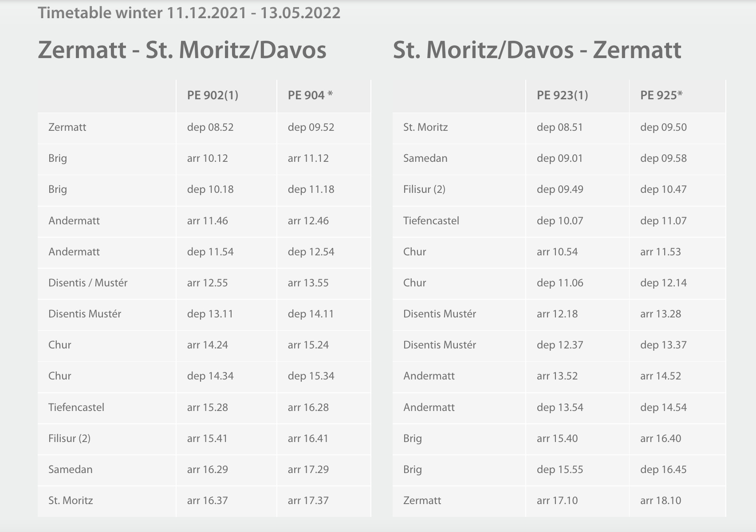Click Chur departure 12.14 cell
The width and height of the screenshot is (756, 532).
(677, 283)
